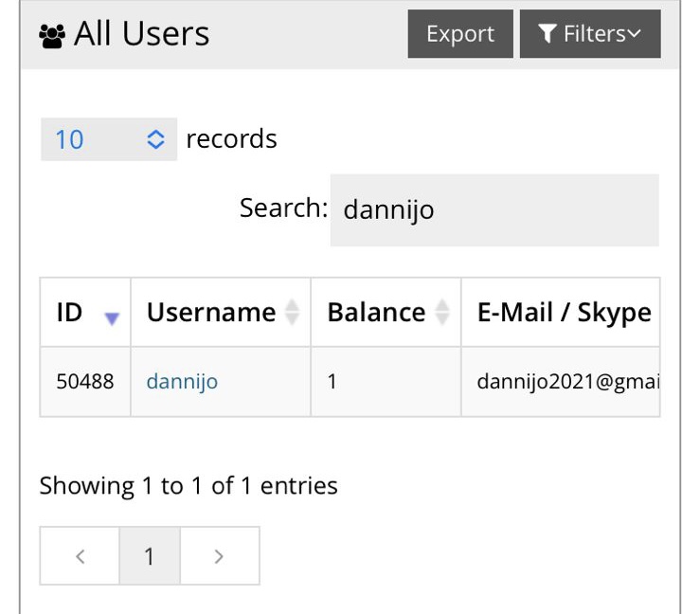Click the dannijo2021@gmai email cell
This screenshot has height=614, width=700.
561,382
